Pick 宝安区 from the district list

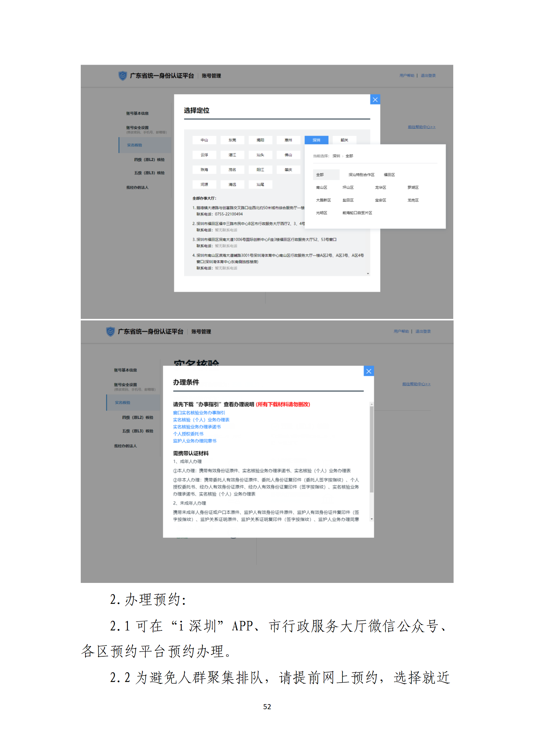tap(381, 200)
